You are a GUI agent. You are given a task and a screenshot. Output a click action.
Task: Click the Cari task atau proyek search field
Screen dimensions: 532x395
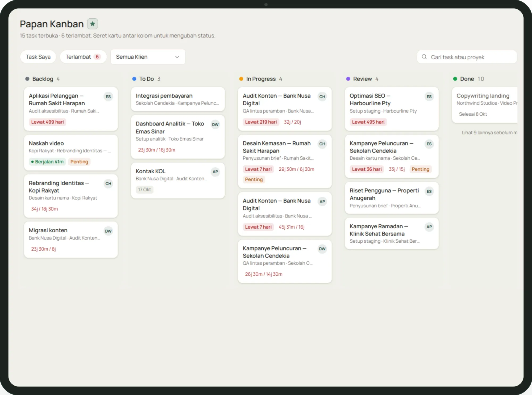(467, 57)
